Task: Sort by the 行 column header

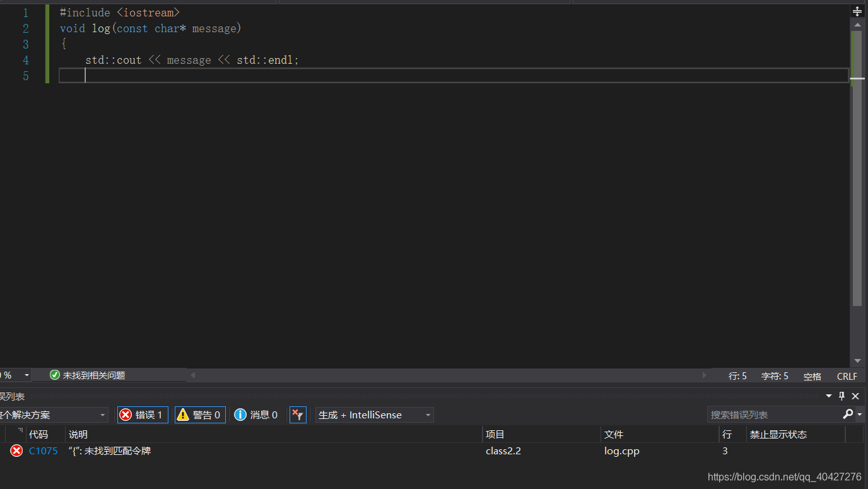Action: [x=732, y=434]
